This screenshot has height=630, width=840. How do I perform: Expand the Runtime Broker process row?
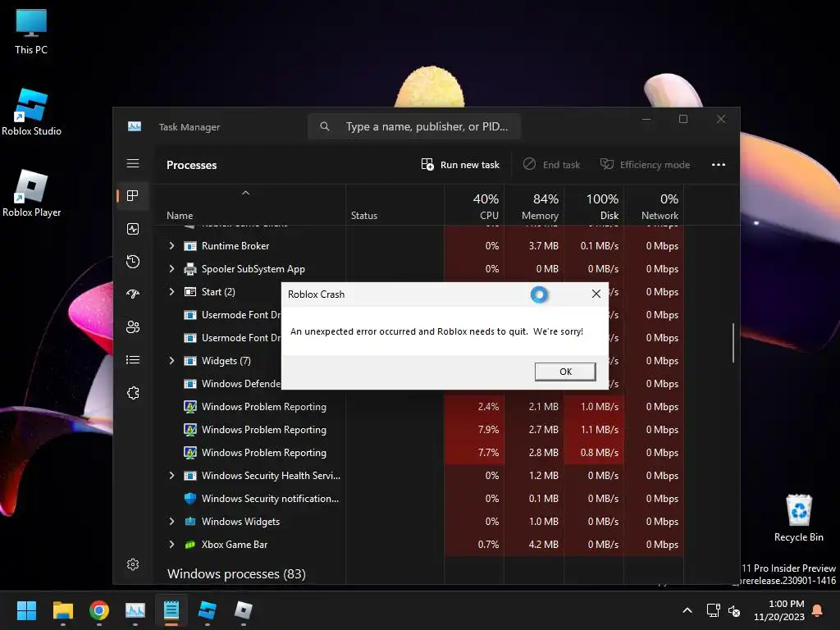(x=171, y=246)
